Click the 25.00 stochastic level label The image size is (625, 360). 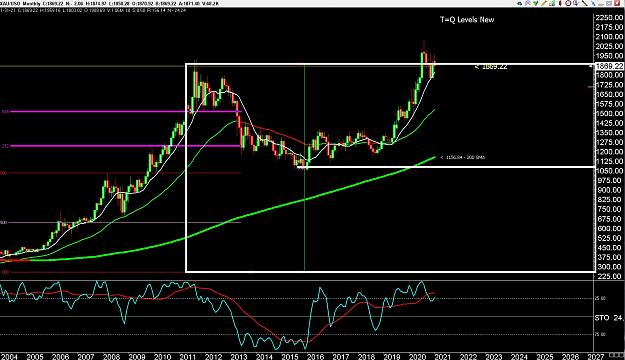tap(601, 298)
